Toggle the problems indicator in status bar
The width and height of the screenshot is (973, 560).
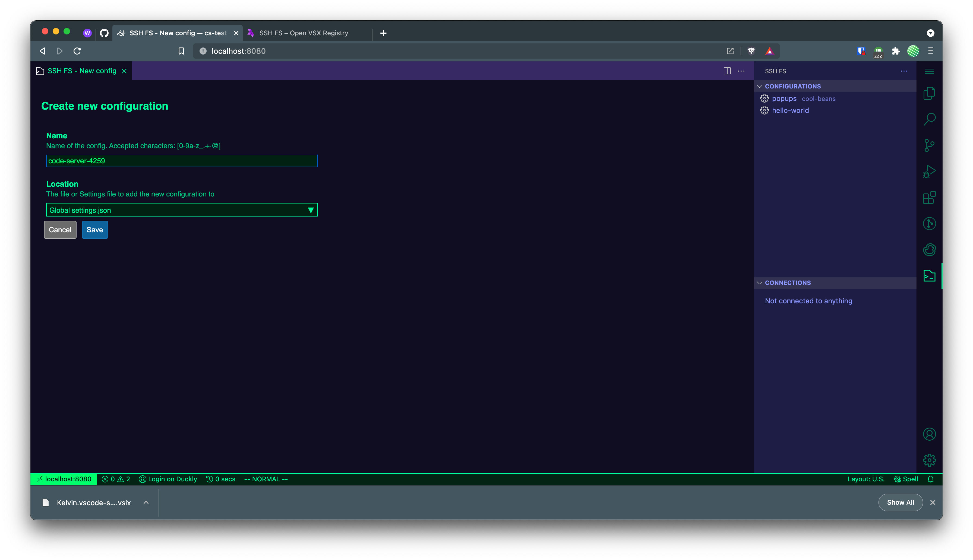point(116,479)
